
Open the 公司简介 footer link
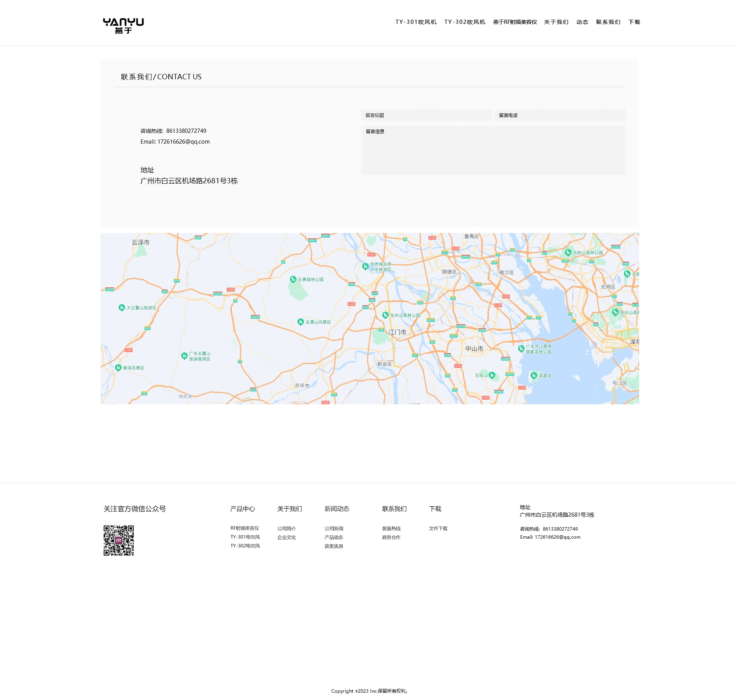point(286,529)
